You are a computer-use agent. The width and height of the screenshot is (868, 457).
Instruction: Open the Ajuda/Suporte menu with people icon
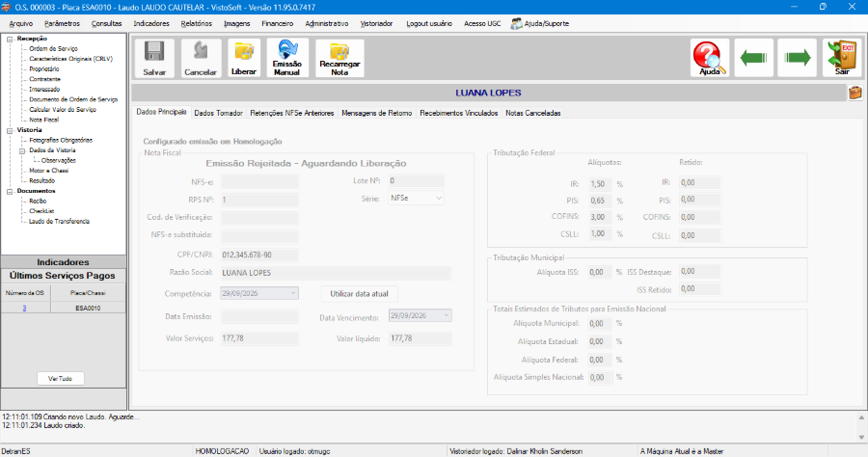(x=540, y=24)
